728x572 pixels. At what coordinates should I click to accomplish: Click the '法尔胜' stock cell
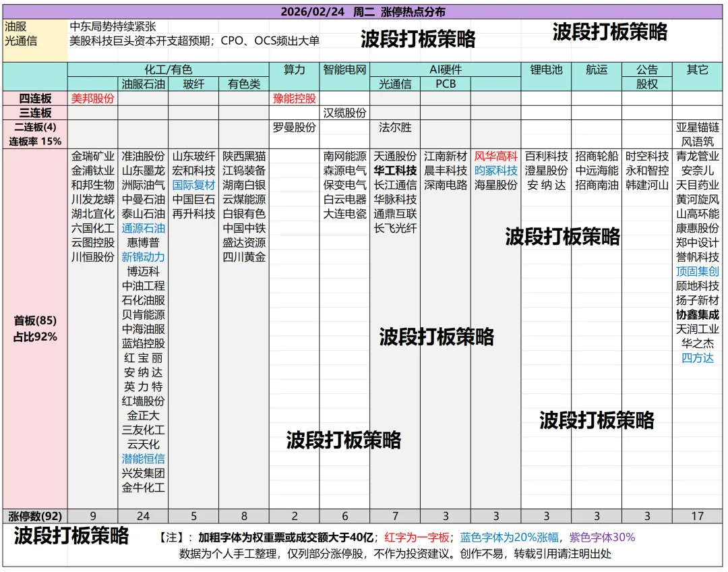coord(395,127)
